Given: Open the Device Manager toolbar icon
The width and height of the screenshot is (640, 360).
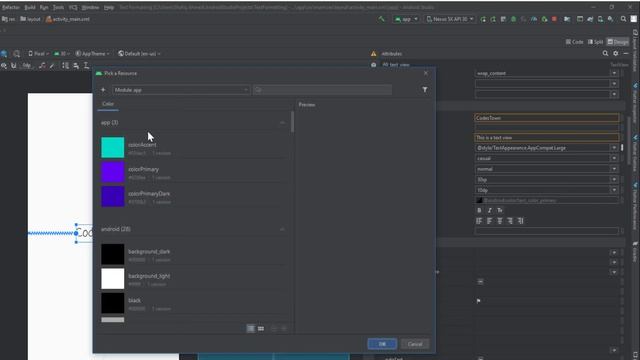Looking at the screenshot, I should pyautogui.click(x=600, y=19).
